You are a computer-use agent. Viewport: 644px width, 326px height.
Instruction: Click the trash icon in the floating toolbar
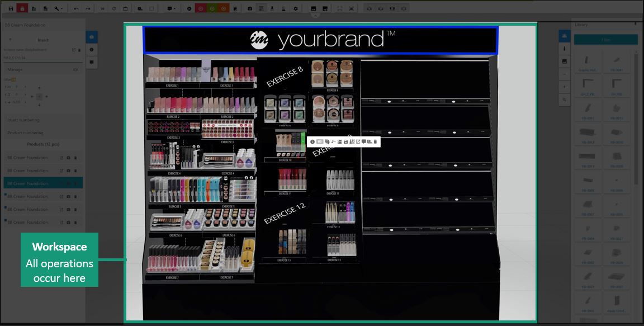(376, 142)
